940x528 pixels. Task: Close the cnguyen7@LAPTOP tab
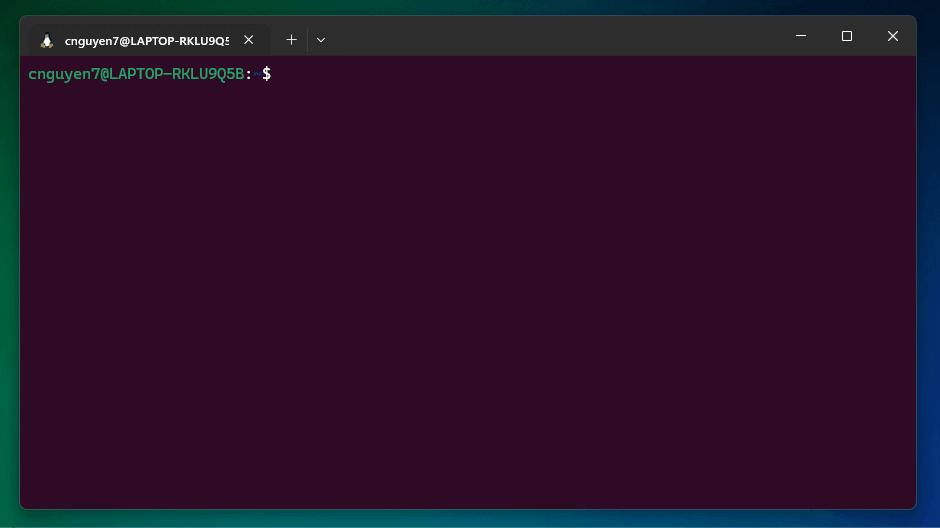[248, 40]
